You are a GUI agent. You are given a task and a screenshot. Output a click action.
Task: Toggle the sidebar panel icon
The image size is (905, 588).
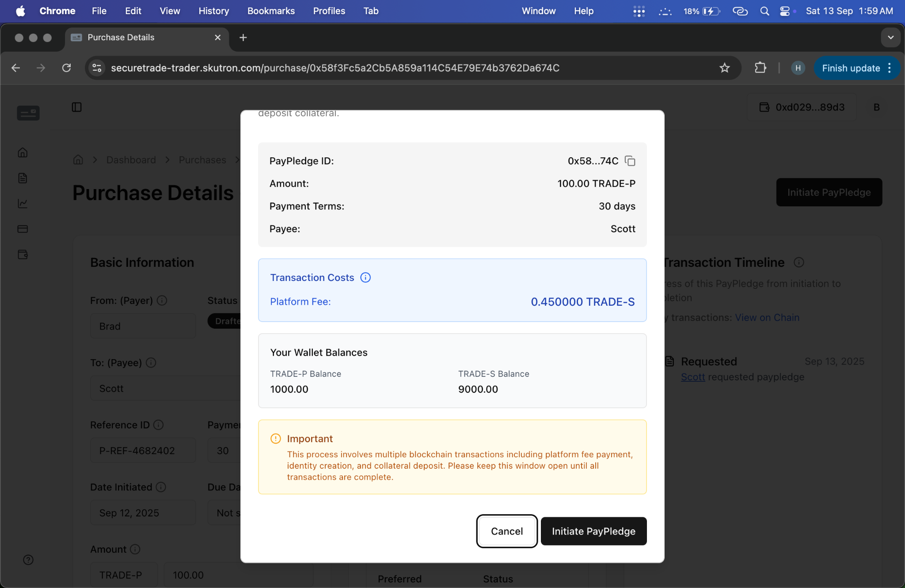point(76,107)
